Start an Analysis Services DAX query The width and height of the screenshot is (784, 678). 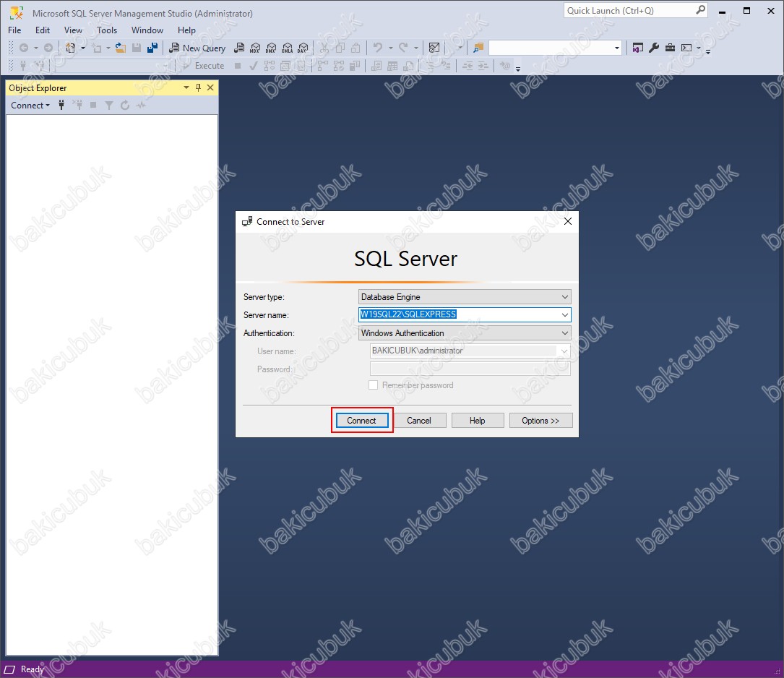pos(303,48)
